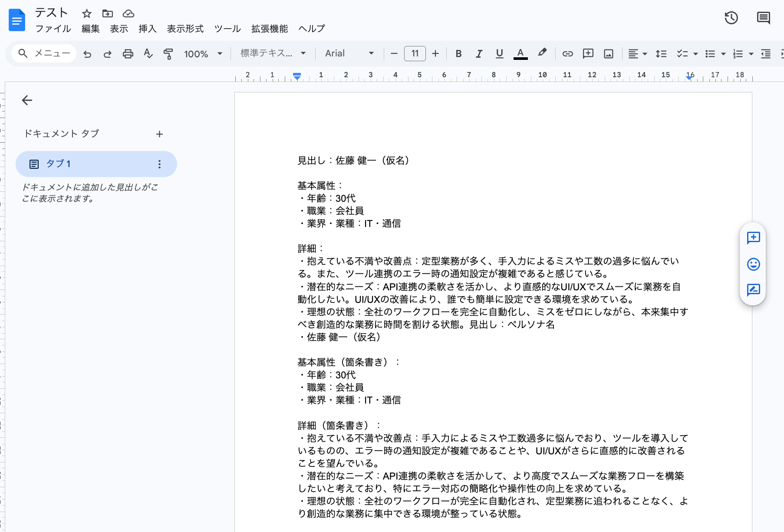Open version history clock icon
The height and width of the screenshot is (532, 784).
click(x=731, y=18)
